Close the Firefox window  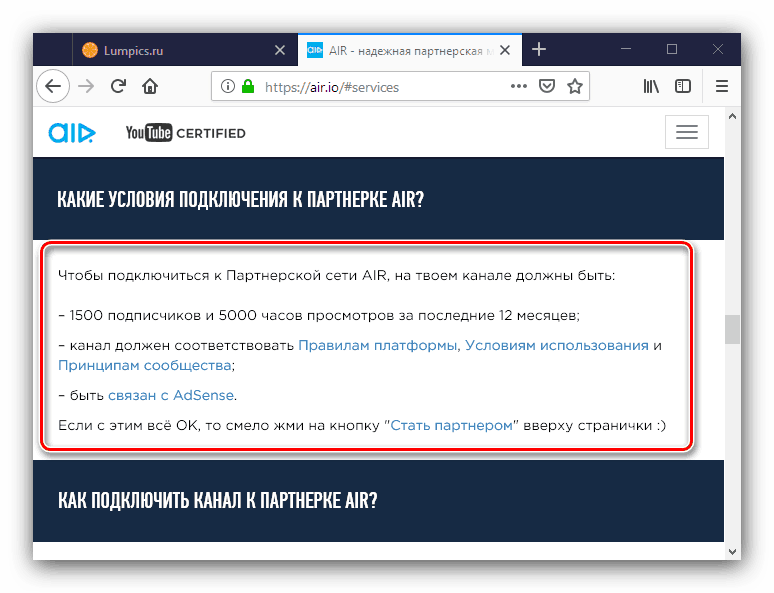[x=718, y=49]
